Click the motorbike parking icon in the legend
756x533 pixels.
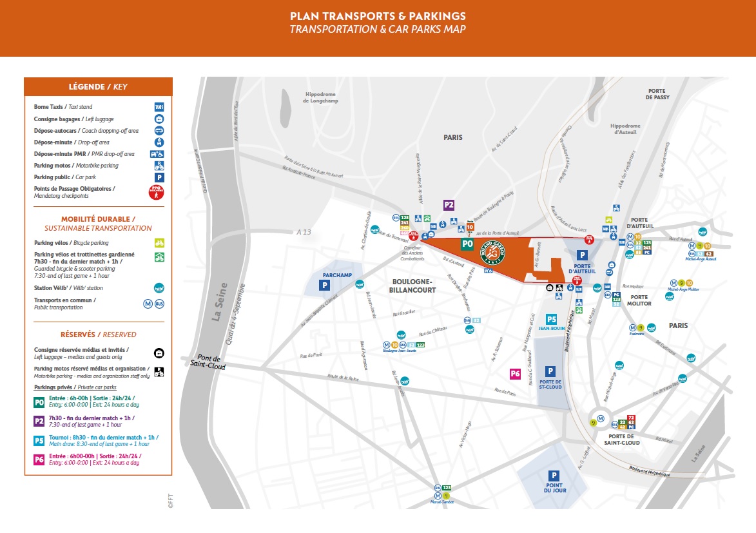coord(159,166)
